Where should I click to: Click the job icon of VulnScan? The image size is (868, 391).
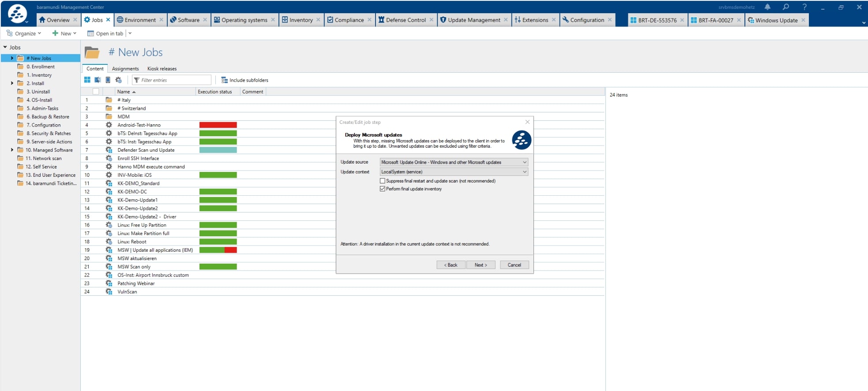click(109, 292)
